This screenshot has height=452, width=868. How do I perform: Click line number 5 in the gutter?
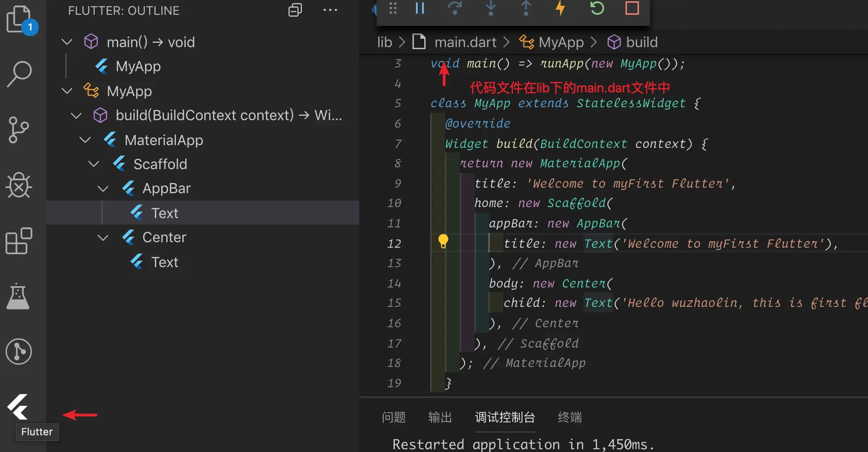tap(398, 103)
